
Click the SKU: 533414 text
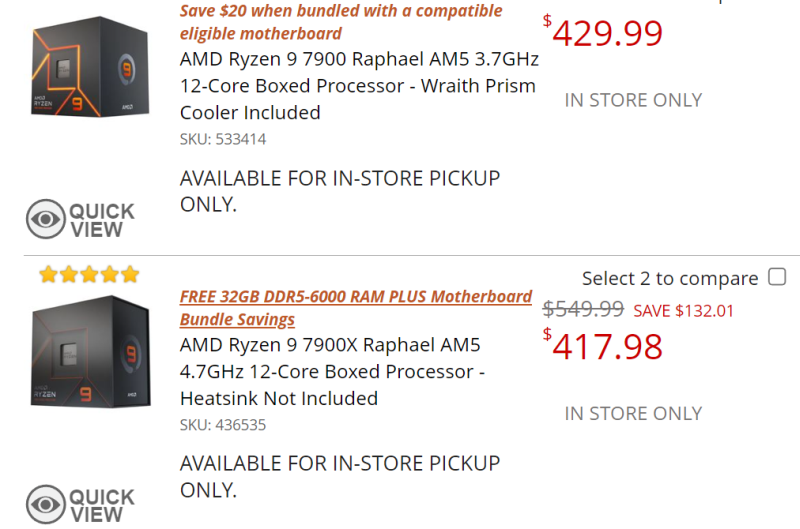pyautogui.click(x=222, y=139)
